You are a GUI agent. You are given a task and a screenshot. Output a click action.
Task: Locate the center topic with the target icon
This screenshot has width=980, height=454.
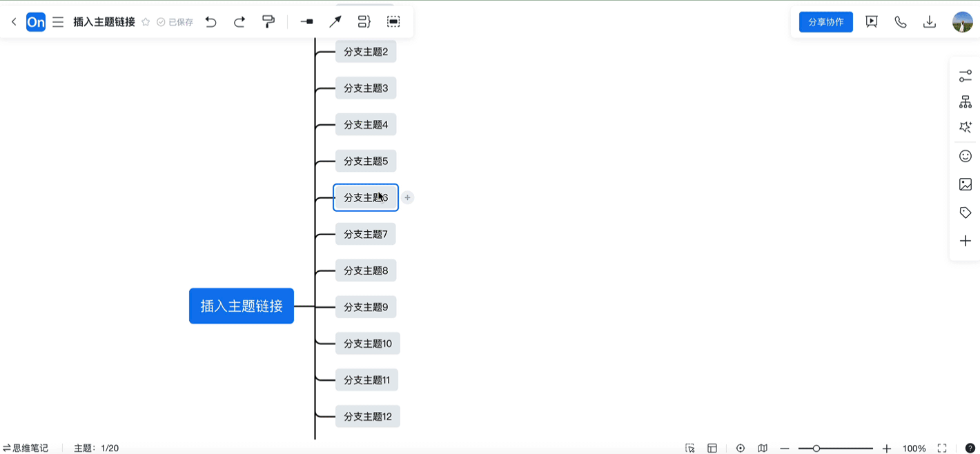coord(741,448)
